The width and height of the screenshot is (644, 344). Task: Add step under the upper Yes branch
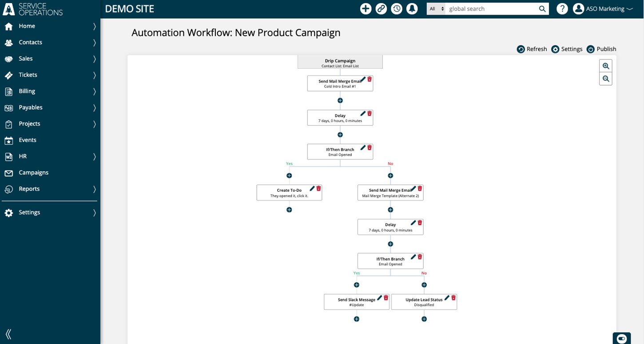click(x=289, y=176)
